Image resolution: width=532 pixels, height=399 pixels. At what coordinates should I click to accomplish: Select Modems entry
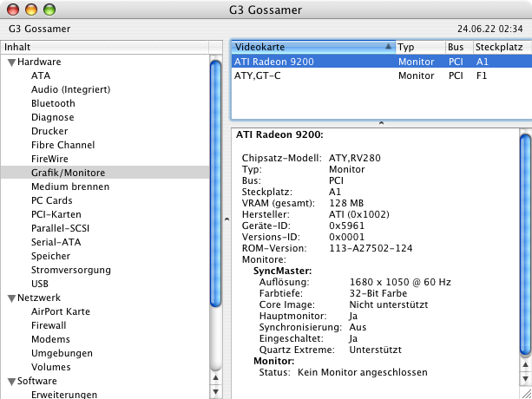[50, 339]
